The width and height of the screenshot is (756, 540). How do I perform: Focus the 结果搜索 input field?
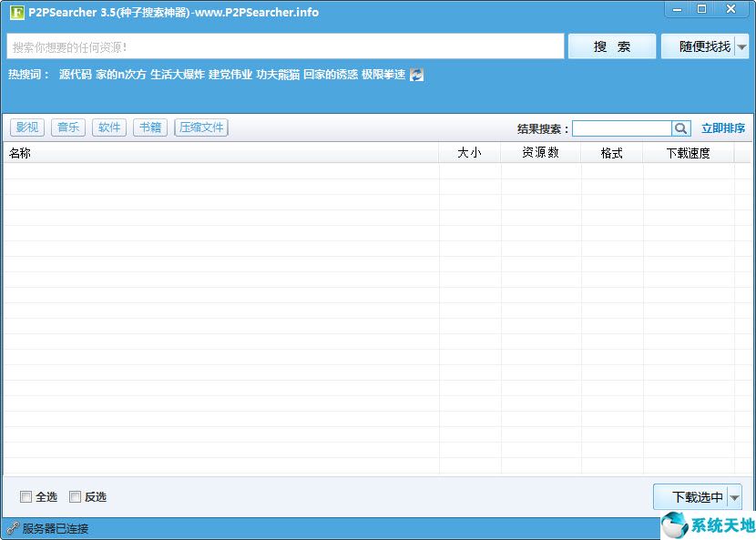pos(622,128)
